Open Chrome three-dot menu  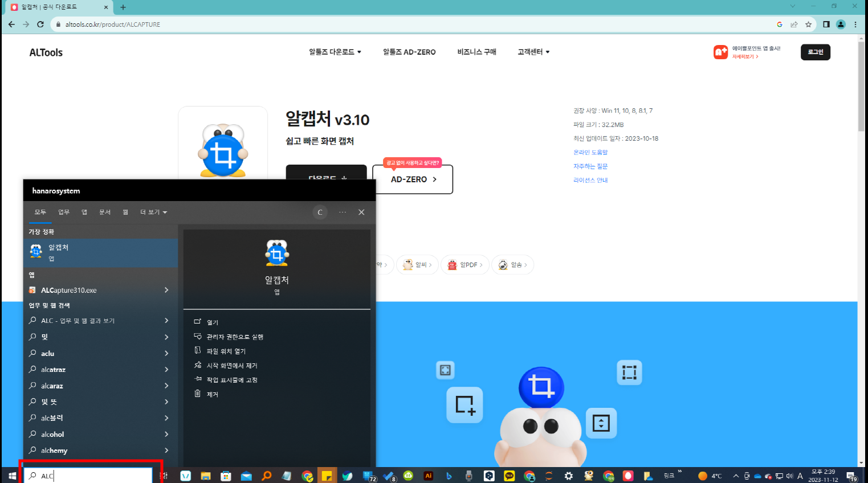(x=855, y=24)
